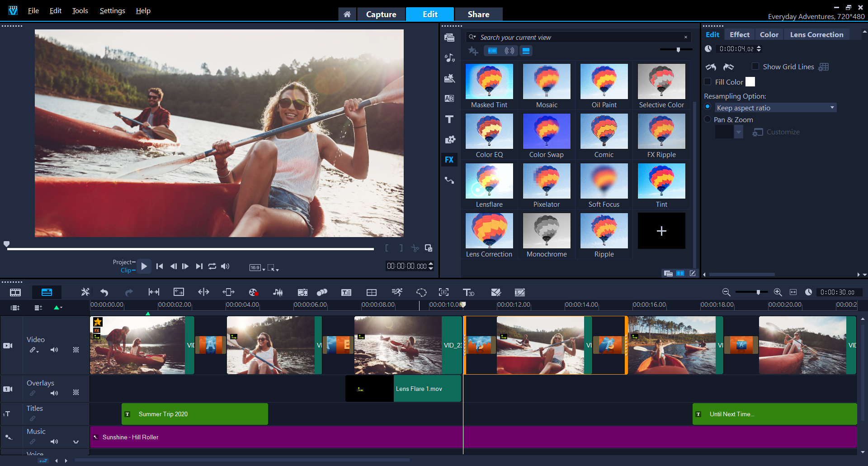Click the Home icon tab
This screenshot has width=868, height=466.
point(347,14)
